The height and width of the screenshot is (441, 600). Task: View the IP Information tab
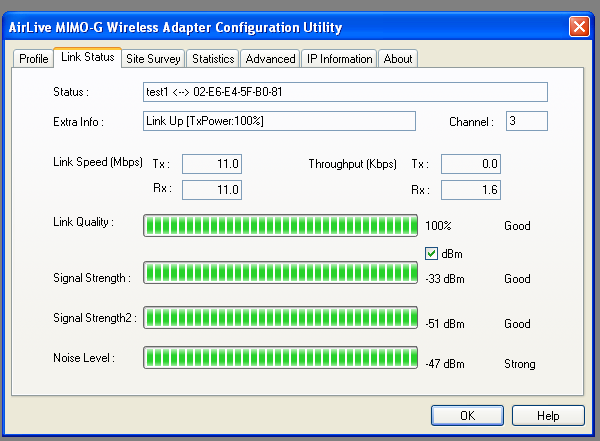pyautogui.click(x=339, y=59)
